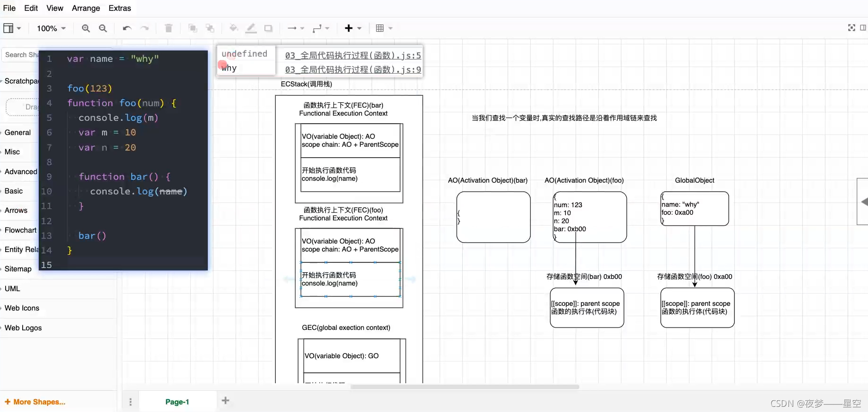868x412 pixels.
Task: Open the js:9 source link
Action: tap(353, 69)
